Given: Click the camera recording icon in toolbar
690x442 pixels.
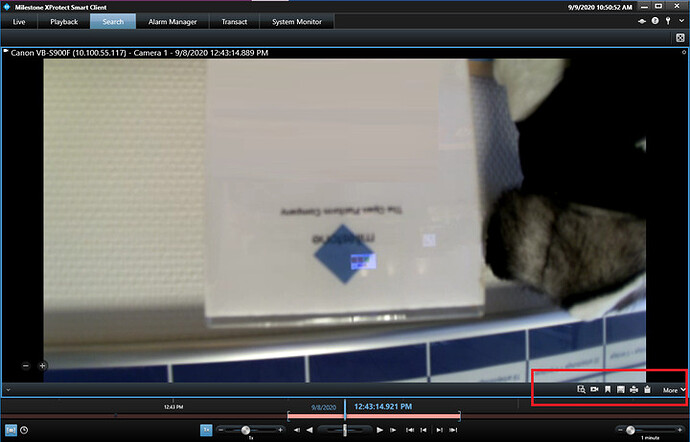Looking at the screenshot, I should 595,389.
